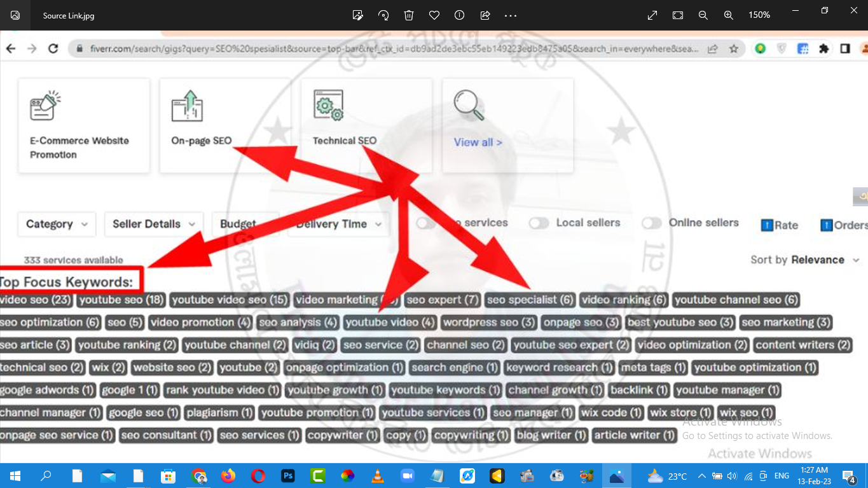Open the Mail app from the taskbar

coord(108,475)
